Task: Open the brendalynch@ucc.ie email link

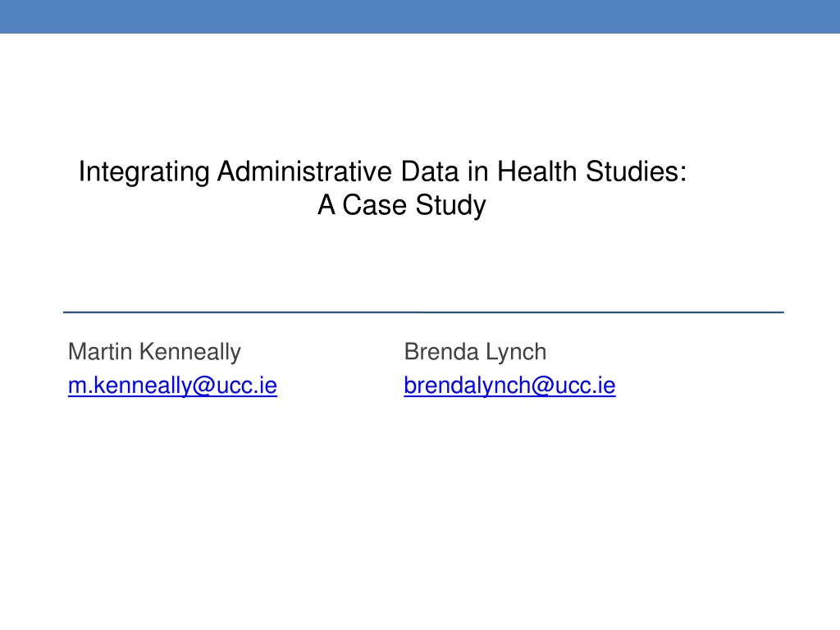Action: (x=509, y=386)
